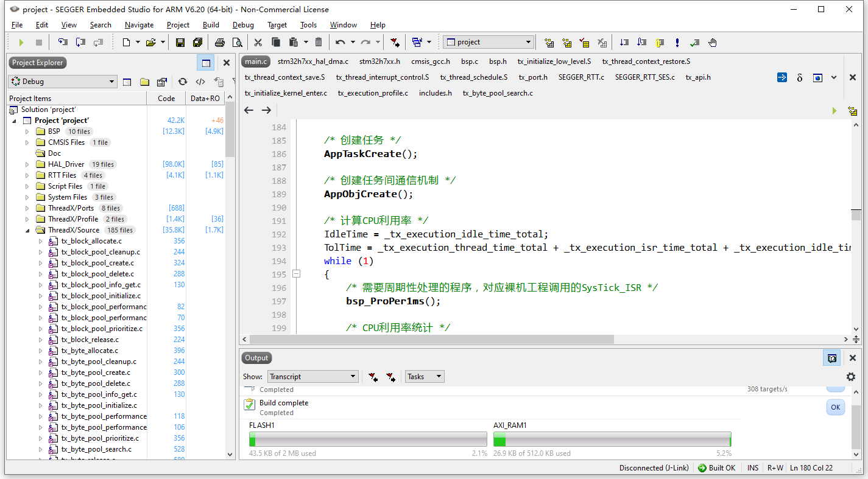Toggle the Output panel dock window button

tap(832, 358)
